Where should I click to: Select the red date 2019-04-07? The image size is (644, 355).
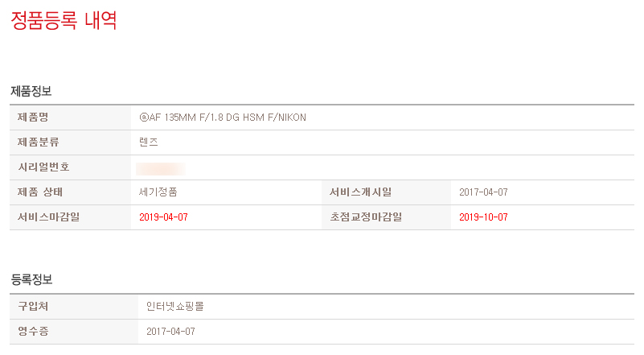(163, 217)
